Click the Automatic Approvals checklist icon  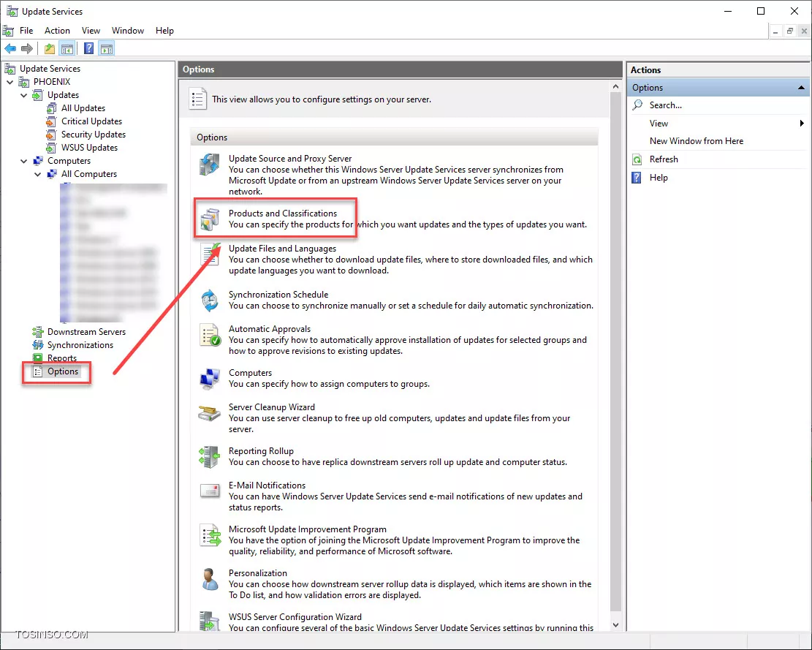click(210, 335)
